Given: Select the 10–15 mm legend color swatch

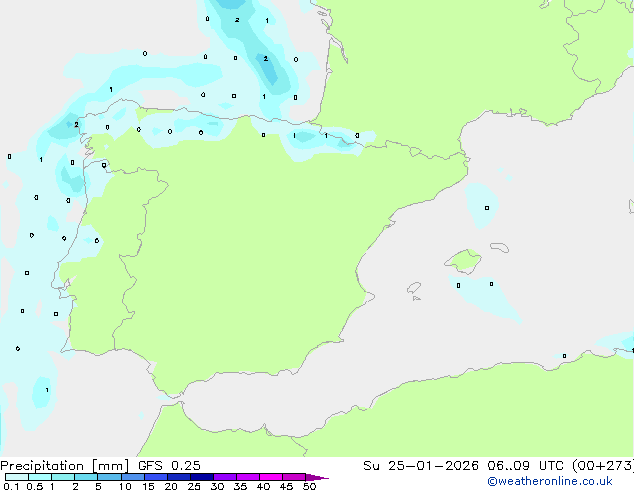Looking at the screenshot, I should 132,477.
